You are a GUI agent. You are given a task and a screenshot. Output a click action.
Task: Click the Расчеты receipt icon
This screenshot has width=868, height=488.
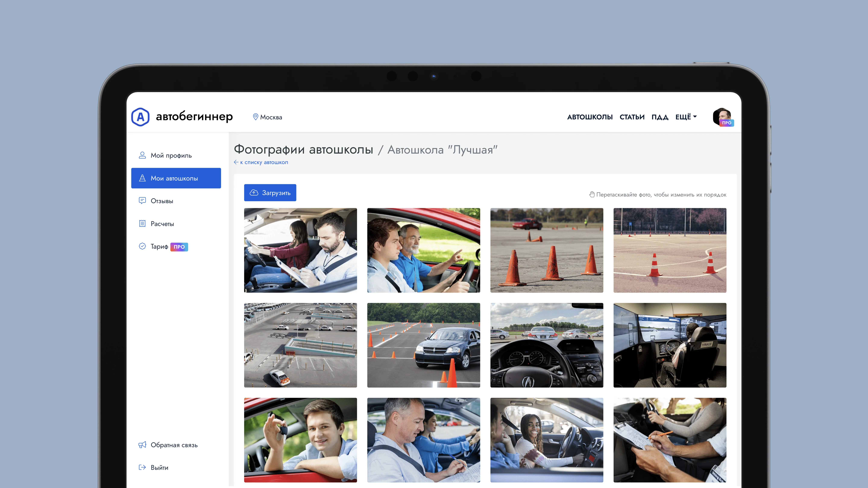click(x=142, y=224)
